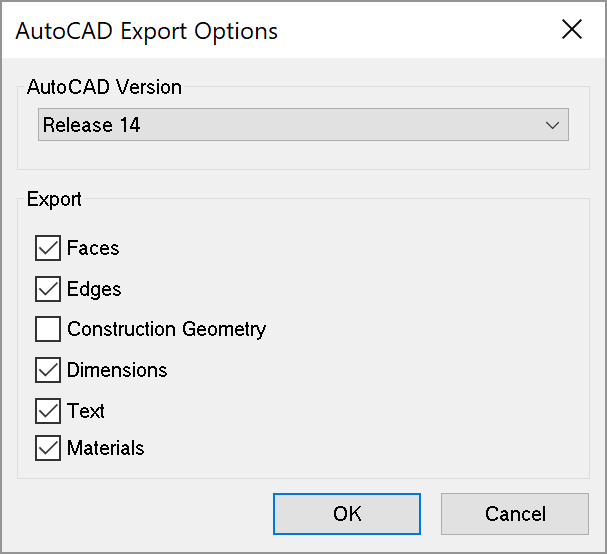Click the Dimensions label text
The image size is (607, 554).
pyautogui.click(x=117, y=370)
